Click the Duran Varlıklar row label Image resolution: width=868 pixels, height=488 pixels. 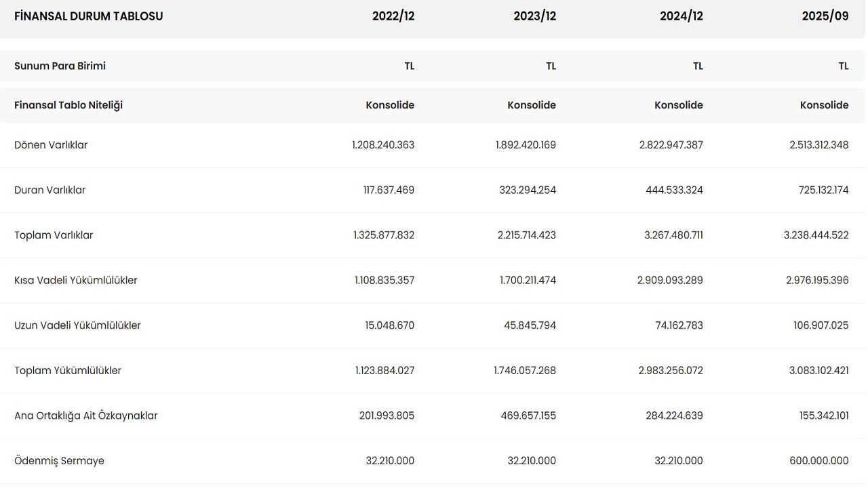point(50,190)
